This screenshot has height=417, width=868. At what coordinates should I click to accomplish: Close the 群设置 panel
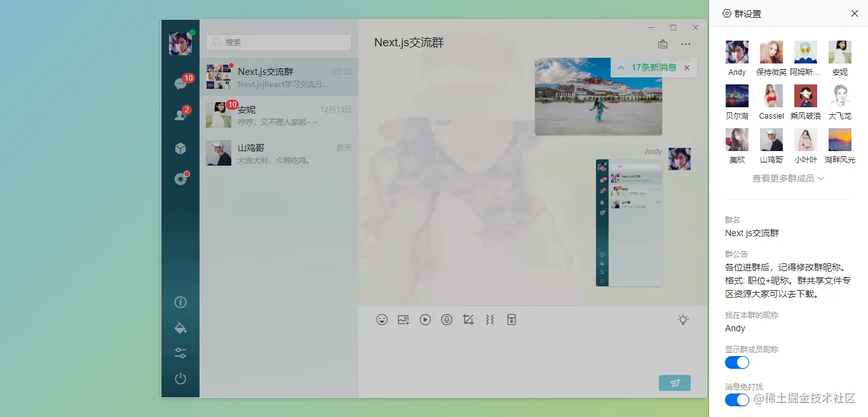click(854, 13)
